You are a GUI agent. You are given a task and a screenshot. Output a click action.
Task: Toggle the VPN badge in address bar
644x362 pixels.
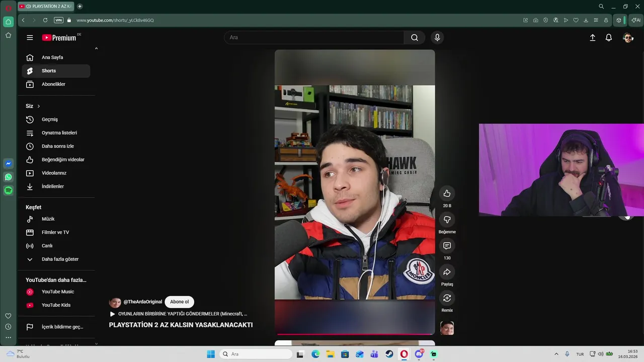58,20
